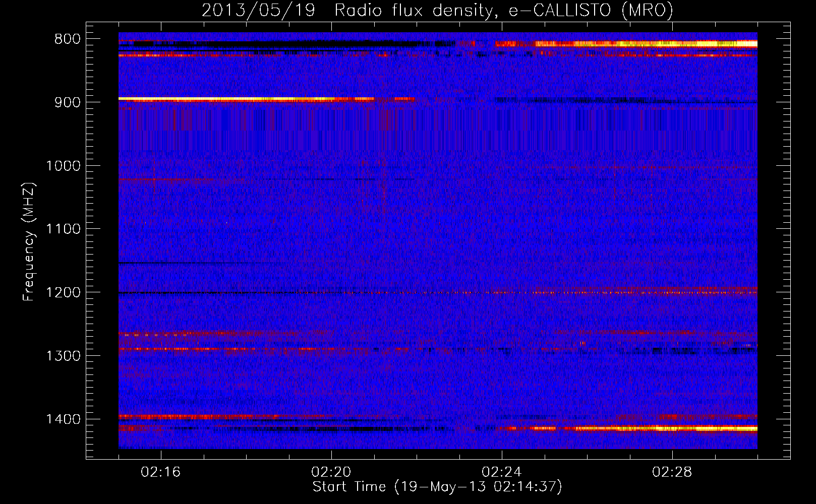
Task: Click the plot title "2013/05/19 Radio flux density, e-CALLISTO (MRO)"
Action: (x=437, y=10)
